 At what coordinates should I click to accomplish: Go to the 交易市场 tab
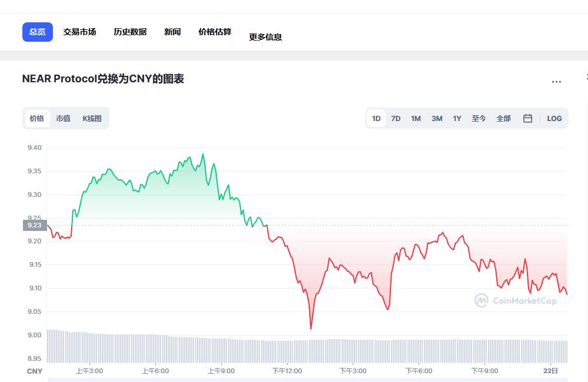(x=79, y=32)
